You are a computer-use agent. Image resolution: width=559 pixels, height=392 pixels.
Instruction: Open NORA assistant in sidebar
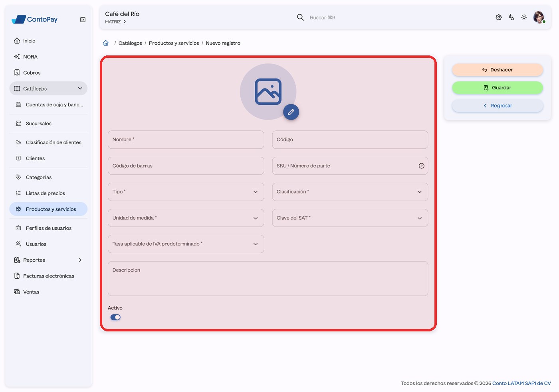pos(48,57)
